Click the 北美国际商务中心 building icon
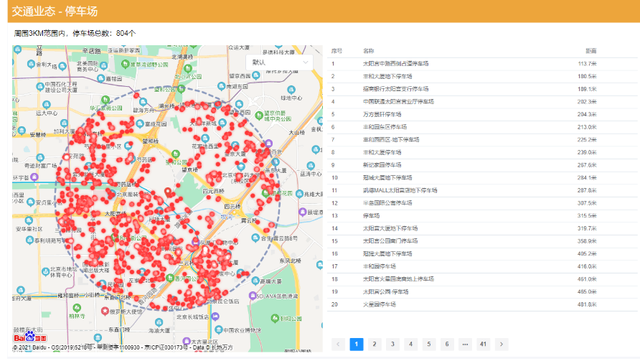 [104, 66]
